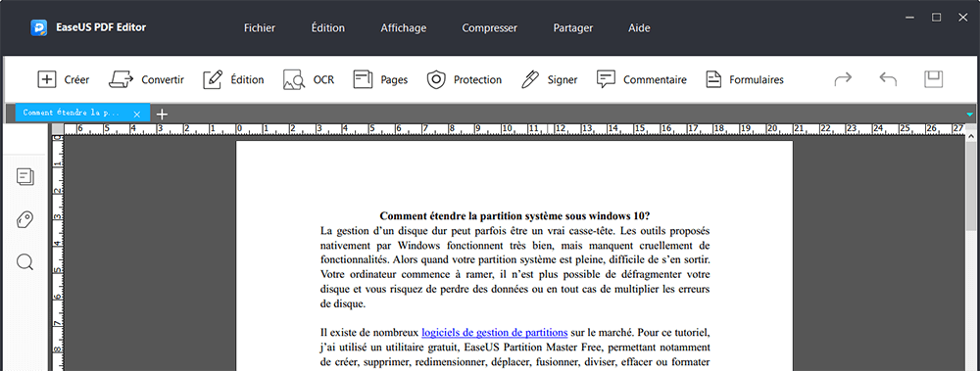
Task: Click the redo arrow icon
Action: (x=843, y=78)
